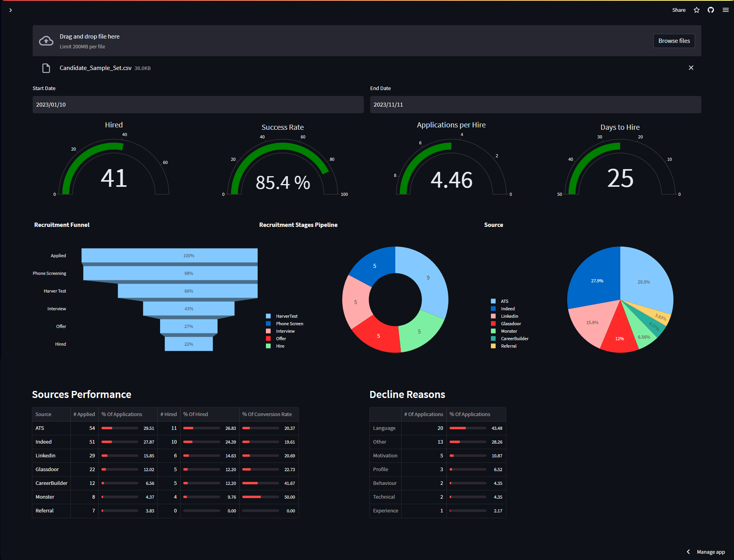Click the 27.9% pie slice
The width and height of the screenshot is (734, 560).
tap(597, 281)
